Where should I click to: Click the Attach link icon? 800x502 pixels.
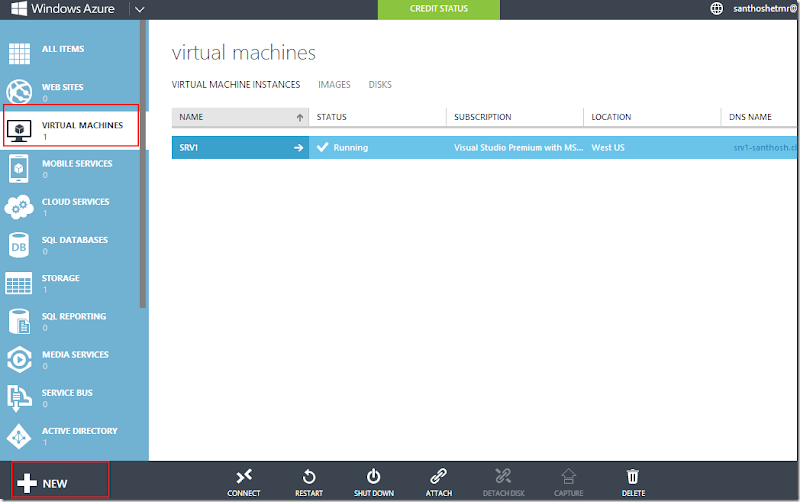tap(438, 476)
